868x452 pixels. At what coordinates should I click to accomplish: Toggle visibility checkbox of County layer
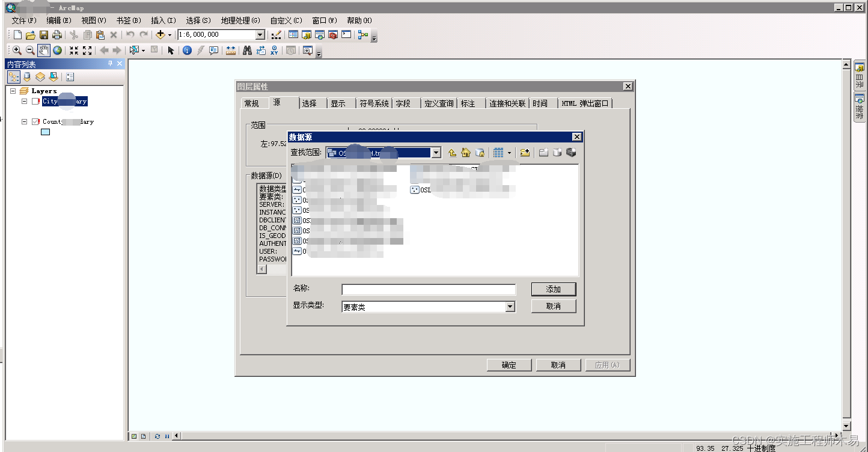point(35,121)
